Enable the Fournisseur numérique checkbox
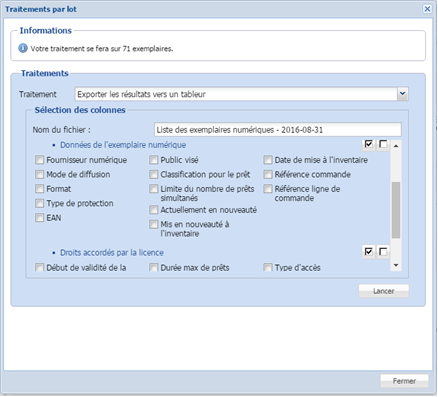The image size is (438, 397). [x=40, y=160]
